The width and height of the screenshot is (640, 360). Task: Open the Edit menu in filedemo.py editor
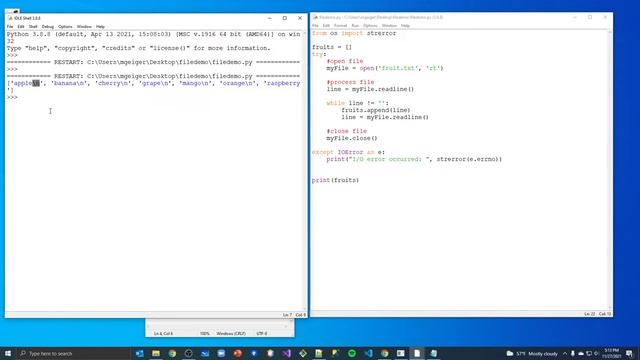coord(326,26)
